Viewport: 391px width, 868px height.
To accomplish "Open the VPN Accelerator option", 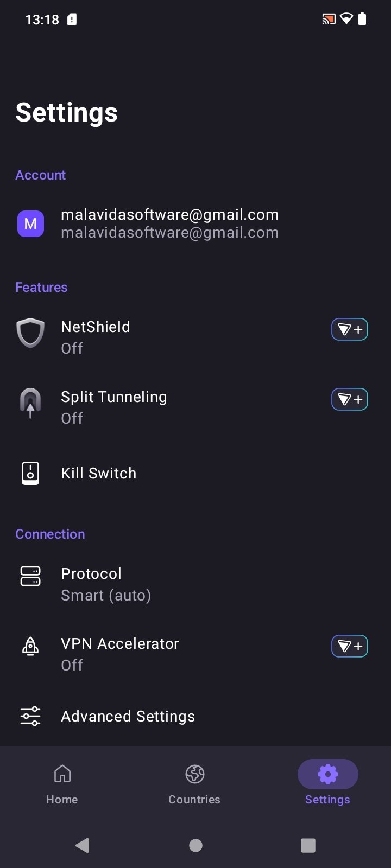I will pyautogui.click(x=195, y=654).
